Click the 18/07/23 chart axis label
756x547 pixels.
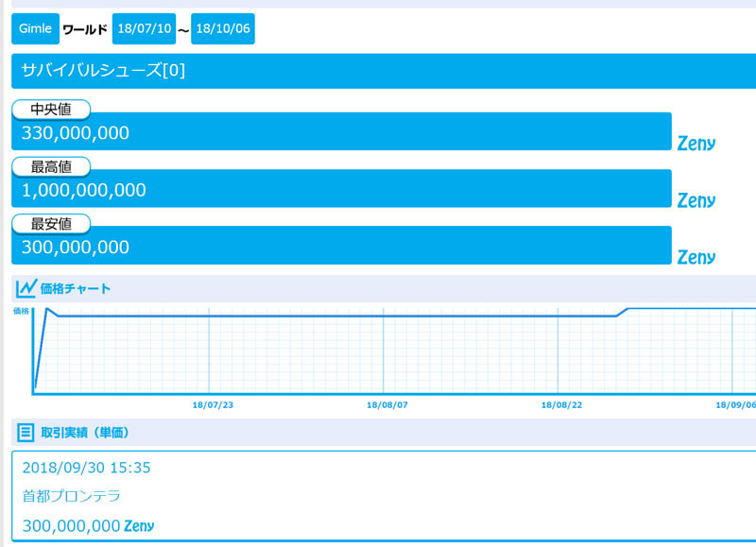(x=213, y=405)
